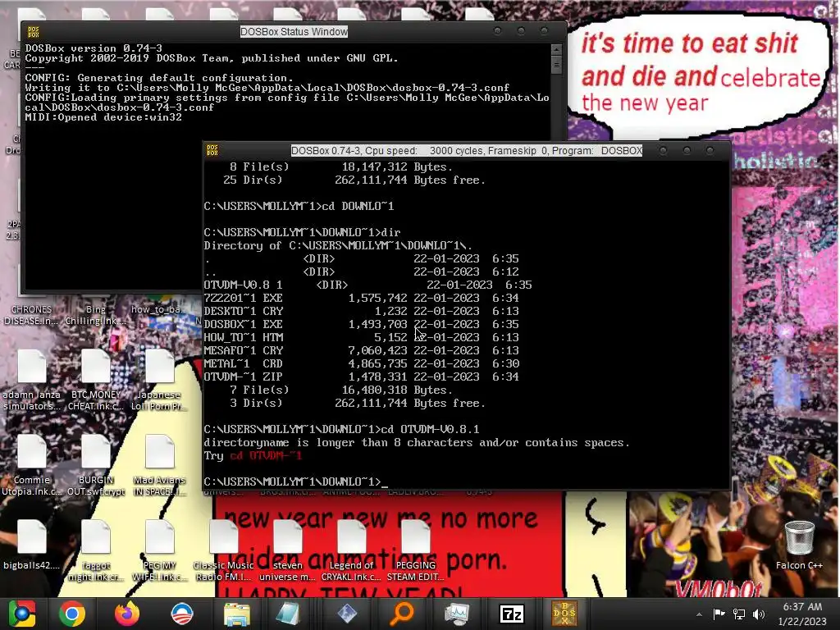840x630 pixels.
Task: Open Google Chrome from the taskbar
Action: pos(72,614)
